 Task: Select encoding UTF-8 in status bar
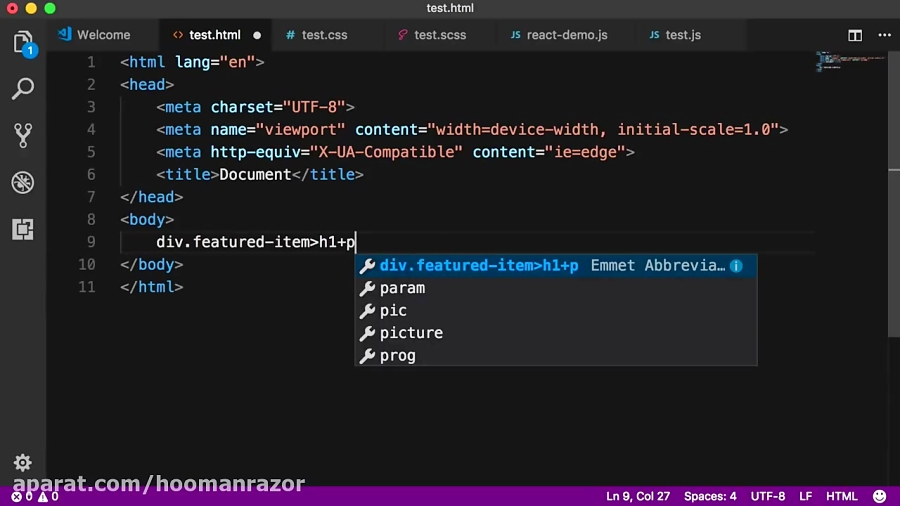(768, 496)
